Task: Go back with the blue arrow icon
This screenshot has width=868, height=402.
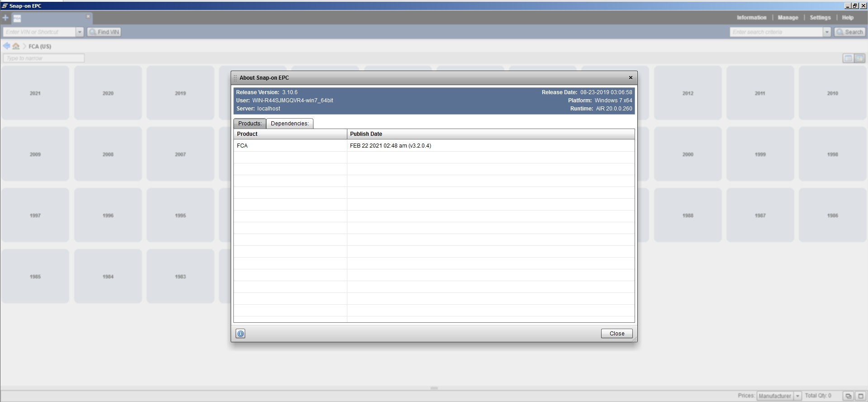Action: 6,46
